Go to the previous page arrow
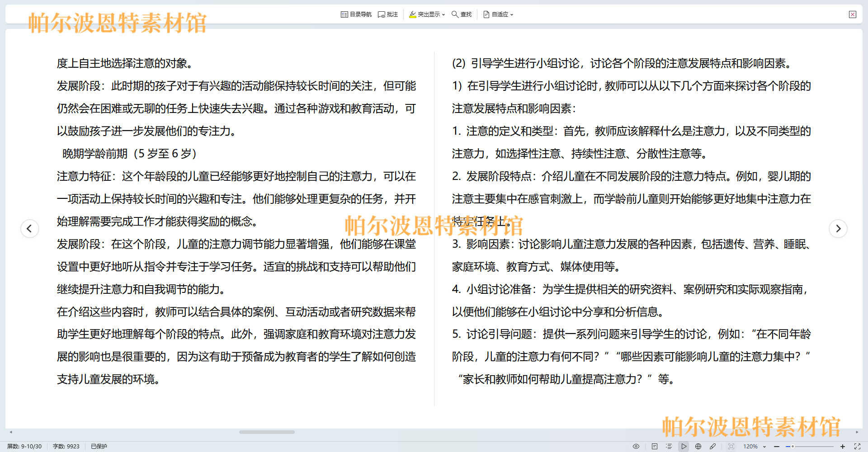 pyautogui.click(x=29, y=228)
